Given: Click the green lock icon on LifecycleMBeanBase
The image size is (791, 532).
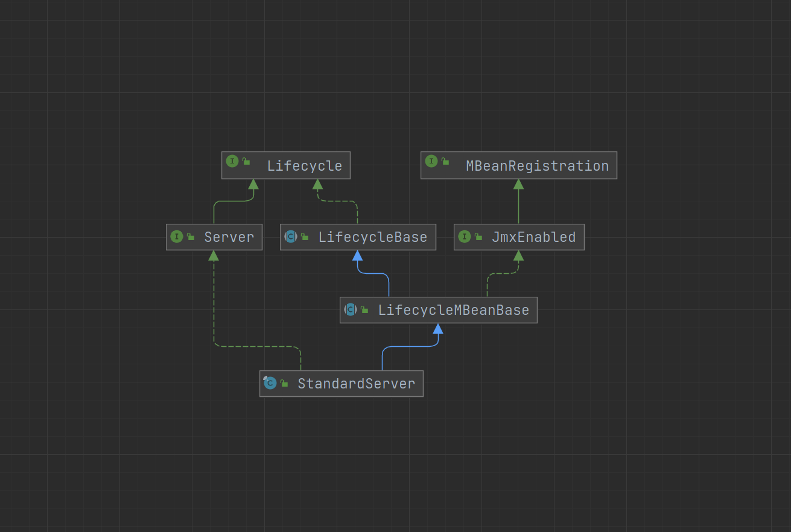Looking at the screenshot, I should pos(364,309).
